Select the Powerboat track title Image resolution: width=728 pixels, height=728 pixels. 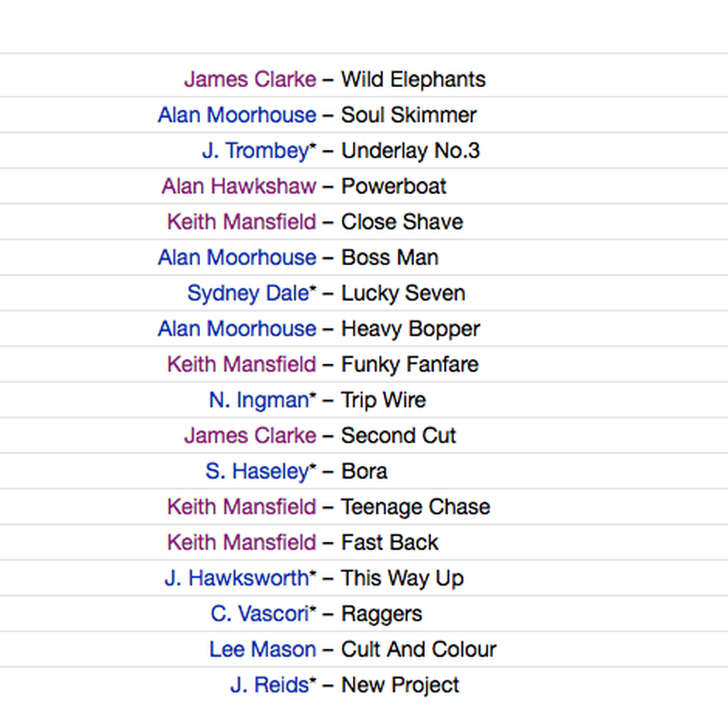pyautogui.click(x=394, y=186)
